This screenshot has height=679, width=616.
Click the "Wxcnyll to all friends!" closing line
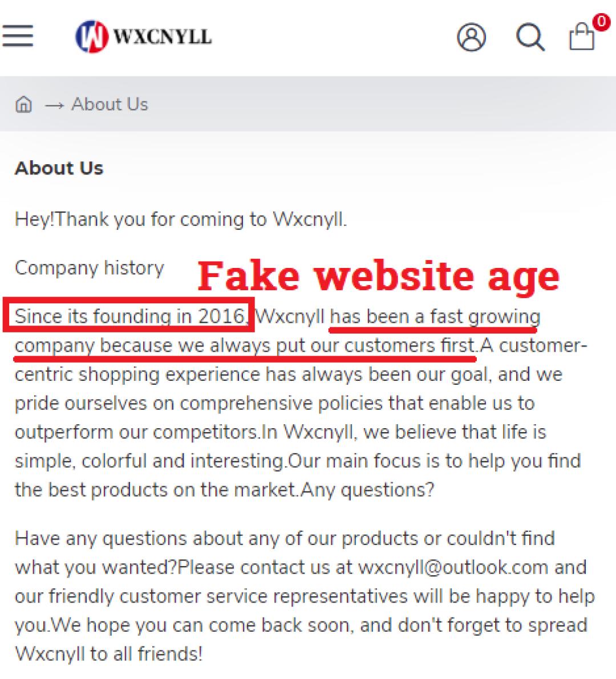(108, 653)
